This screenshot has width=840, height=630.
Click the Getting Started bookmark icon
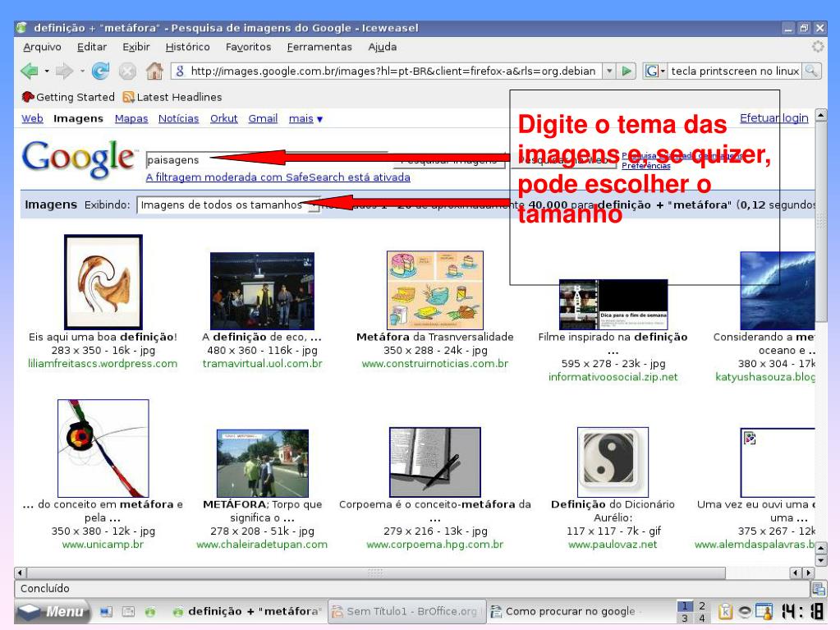click(28, 97)
